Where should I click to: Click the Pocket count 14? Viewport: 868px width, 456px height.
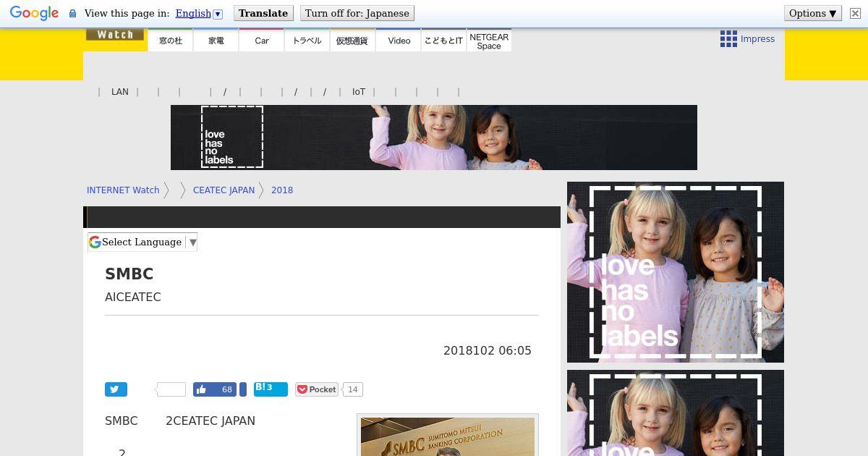pos(352,389)
